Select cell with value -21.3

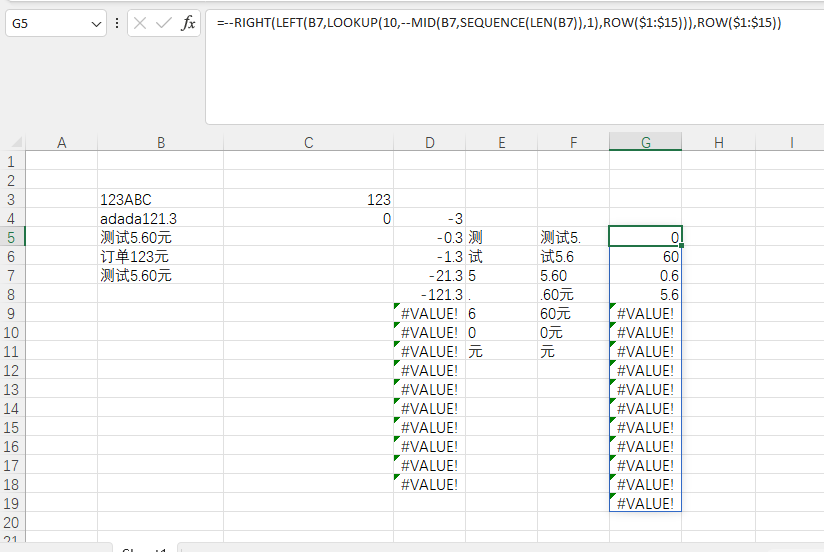(429, 275)
